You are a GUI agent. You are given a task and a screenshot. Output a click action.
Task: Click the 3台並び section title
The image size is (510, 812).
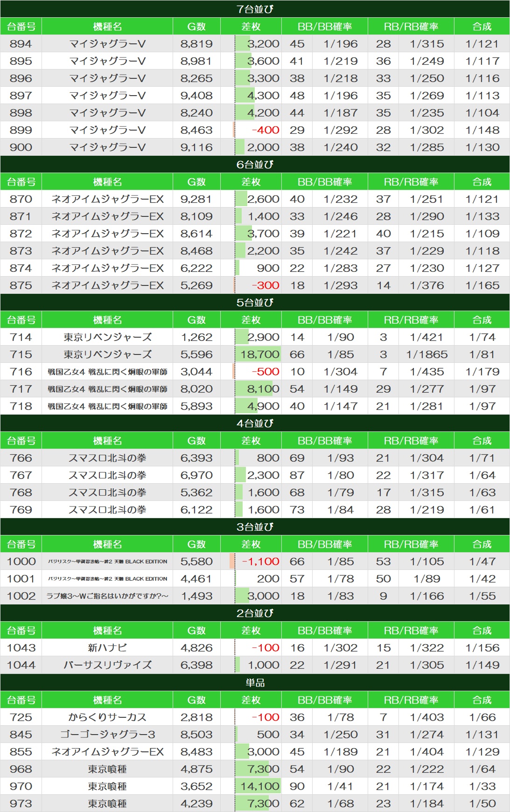point(255,527)
